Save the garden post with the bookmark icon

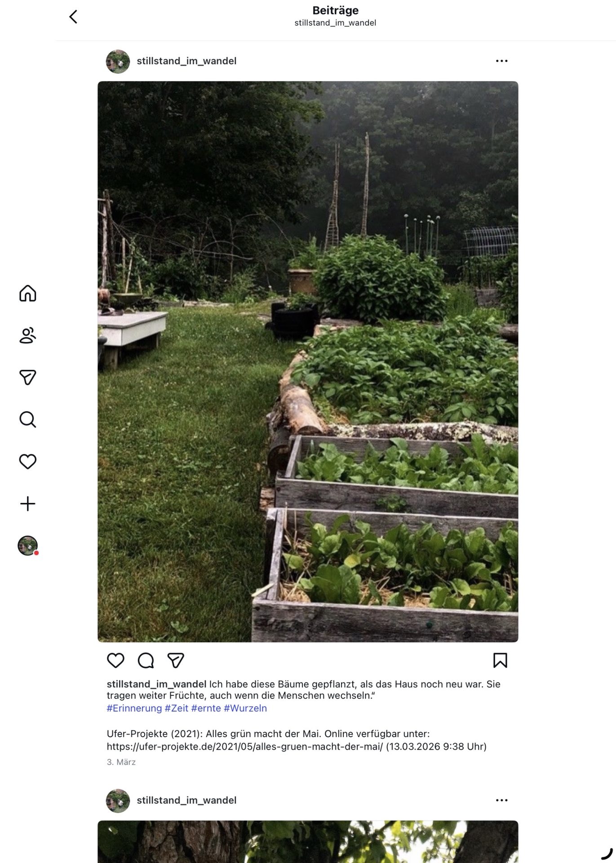[x=500, y=660]
